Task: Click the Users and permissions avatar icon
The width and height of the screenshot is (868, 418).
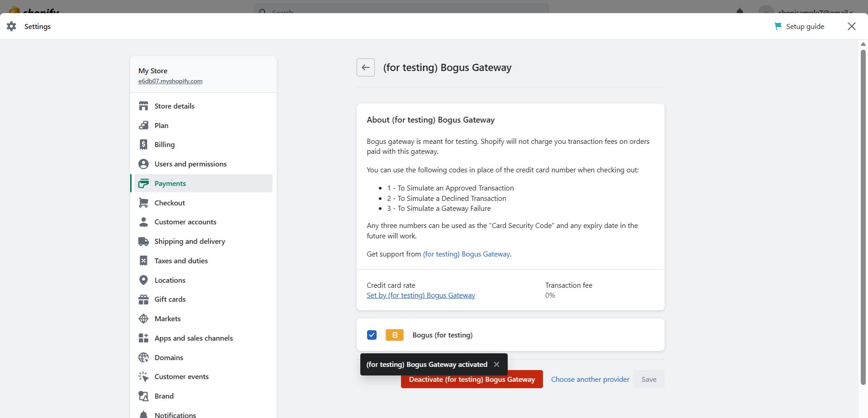Action: pos(144,164)
